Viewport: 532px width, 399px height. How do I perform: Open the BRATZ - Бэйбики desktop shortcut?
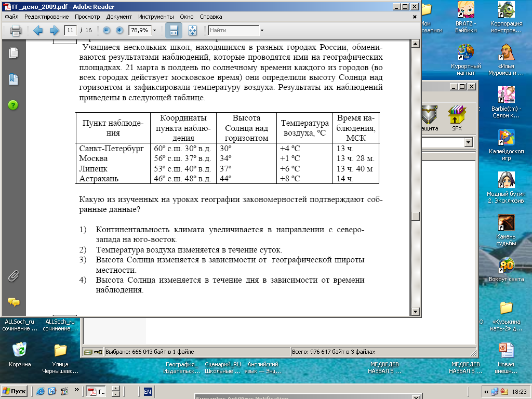click(x=466, y=17)
